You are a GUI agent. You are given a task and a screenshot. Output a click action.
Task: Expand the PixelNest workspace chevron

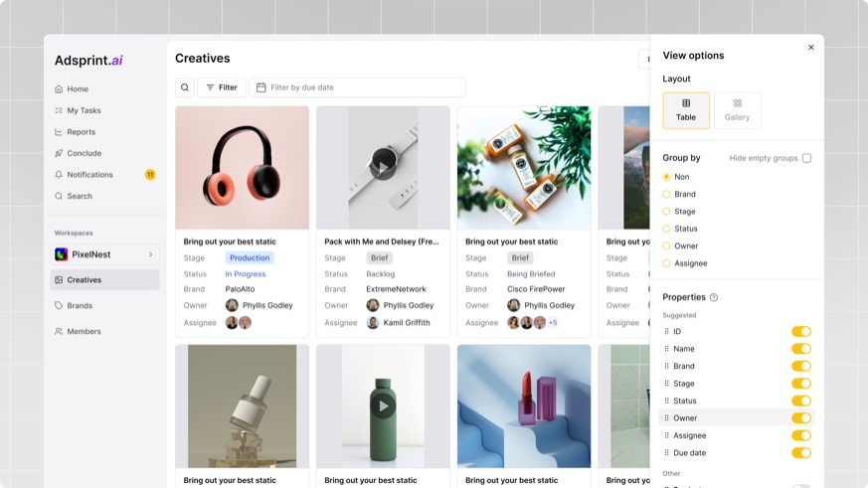(150, 254)
